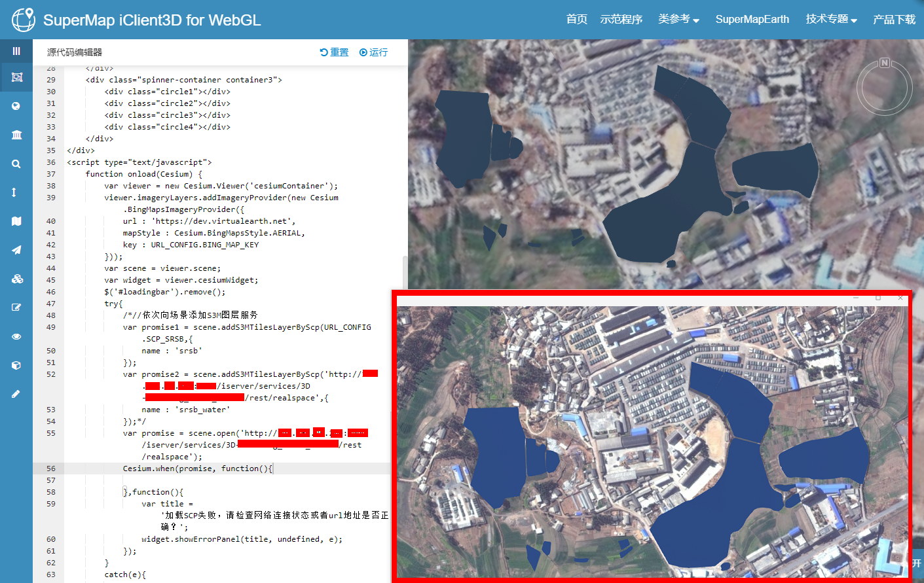The image size is (924, 583).
Task: Click the 'var scene = viewer.scene;' line
Action: (x=162, y=268)
